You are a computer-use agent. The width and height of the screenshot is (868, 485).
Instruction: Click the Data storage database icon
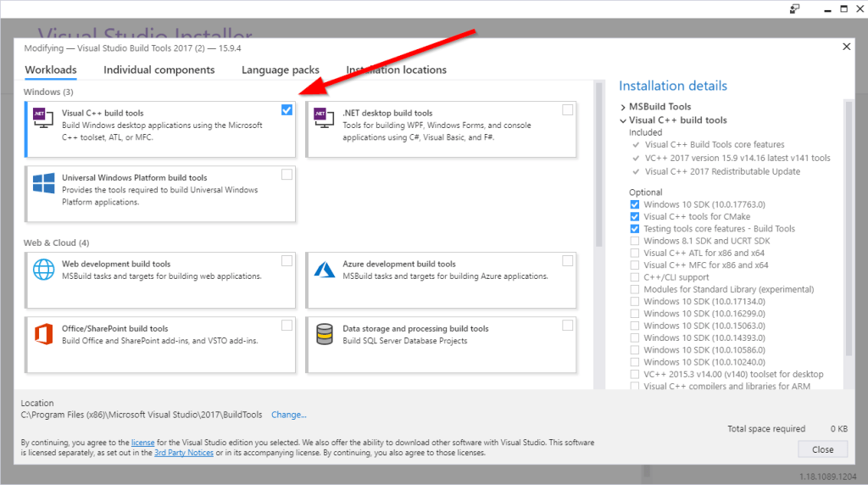click(325, 334)
